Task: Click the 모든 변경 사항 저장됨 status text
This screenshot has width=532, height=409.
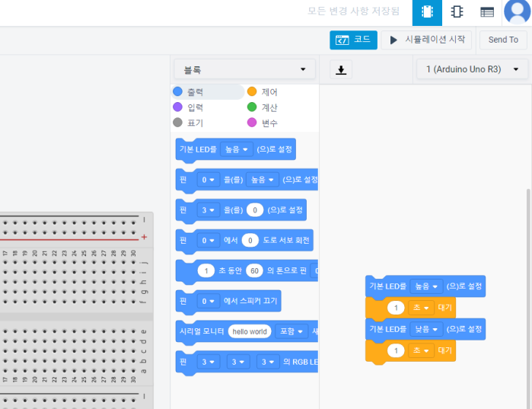Action: pyautogui.click(x=353, y=11)
